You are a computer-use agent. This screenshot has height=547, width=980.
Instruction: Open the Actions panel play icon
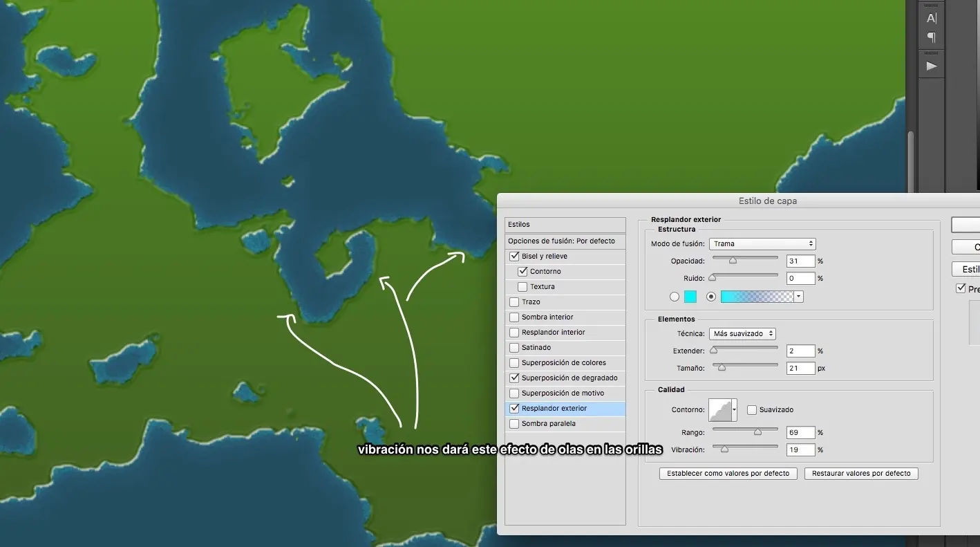pos(932,66)
